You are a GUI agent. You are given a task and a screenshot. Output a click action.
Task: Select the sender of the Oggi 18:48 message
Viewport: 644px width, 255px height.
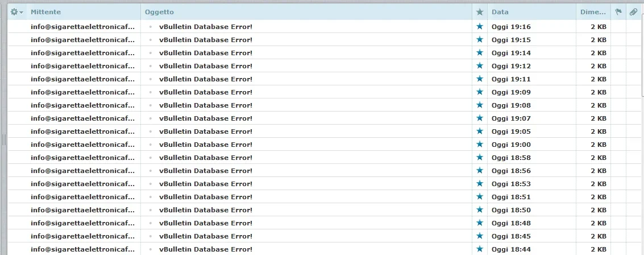[82, 223]
